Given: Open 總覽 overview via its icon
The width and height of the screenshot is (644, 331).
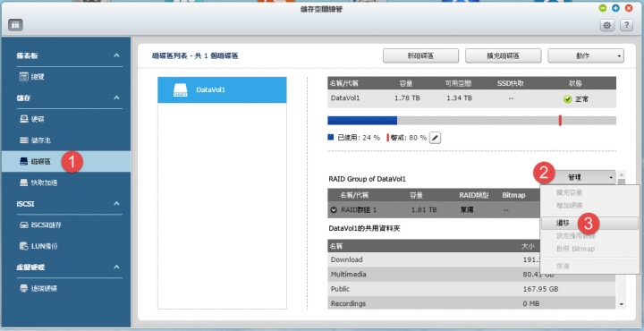Looking at the screenshot, I should point(24,76).
